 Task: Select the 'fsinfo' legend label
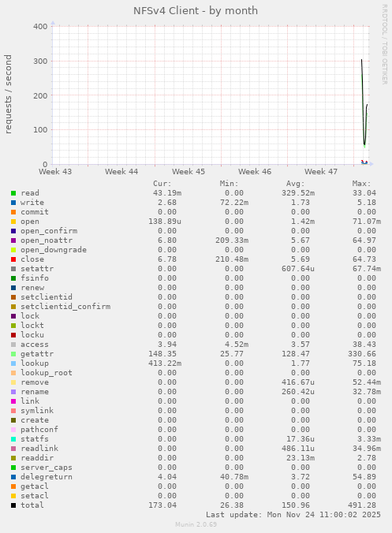tap(35, 278)
